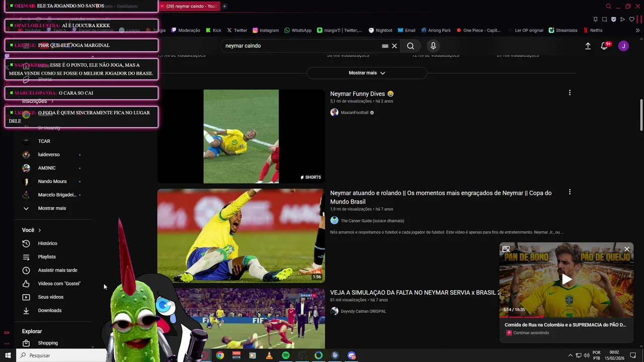Open the Streamlabs bookmark
This screenshot has height=362, width=644.
pos(563,30)
